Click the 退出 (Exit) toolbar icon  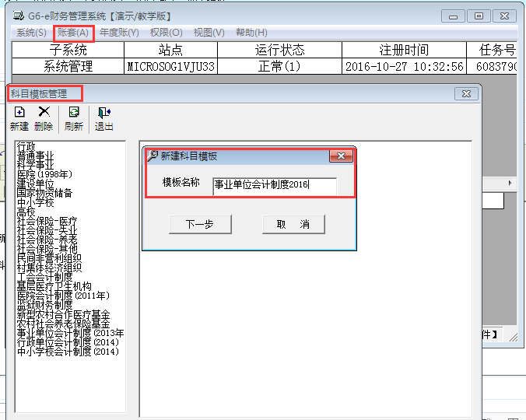pyautogui.click(x=103, y=118)
